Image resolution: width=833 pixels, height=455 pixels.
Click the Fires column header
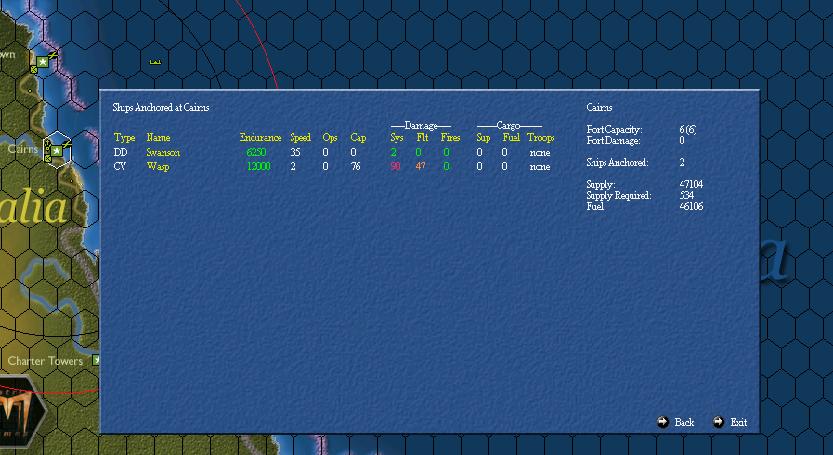450,138
